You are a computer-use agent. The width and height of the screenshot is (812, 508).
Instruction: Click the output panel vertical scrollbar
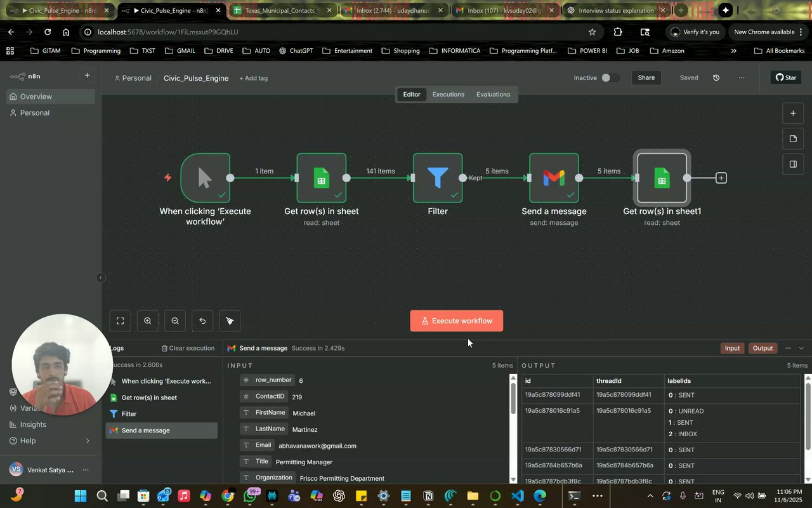coord(808,429)
